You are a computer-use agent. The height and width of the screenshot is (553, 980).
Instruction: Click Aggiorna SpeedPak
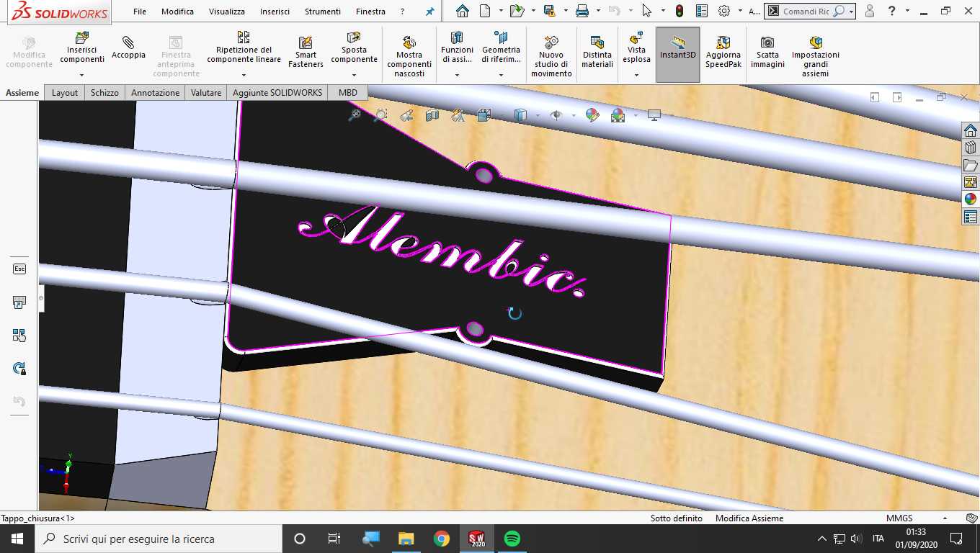723,52
